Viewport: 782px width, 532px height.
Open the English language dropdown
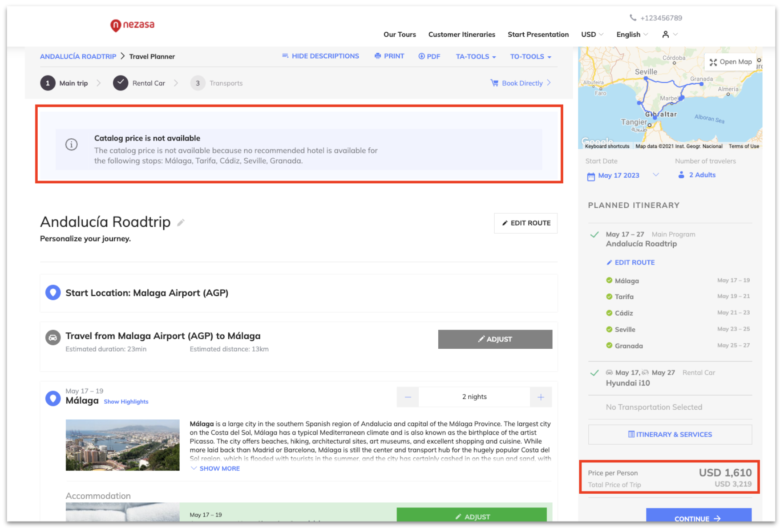point(632,35)
